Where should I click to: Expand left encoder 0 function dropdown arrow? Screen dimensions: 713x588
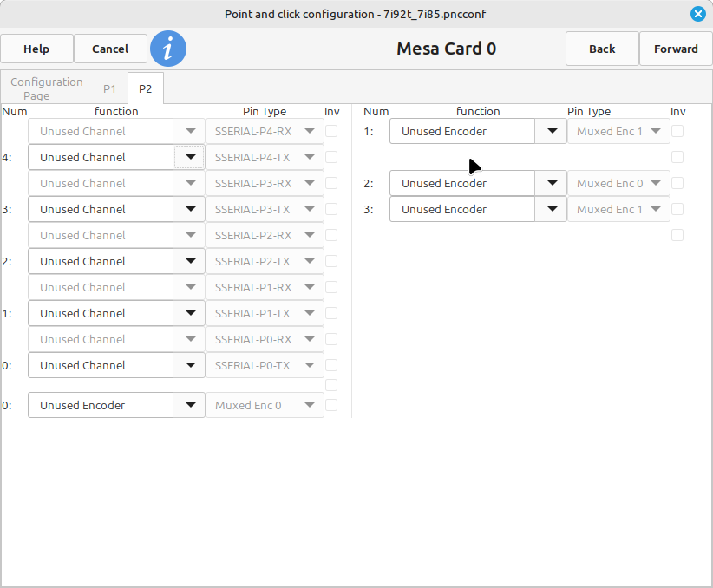tap(189, 405)
